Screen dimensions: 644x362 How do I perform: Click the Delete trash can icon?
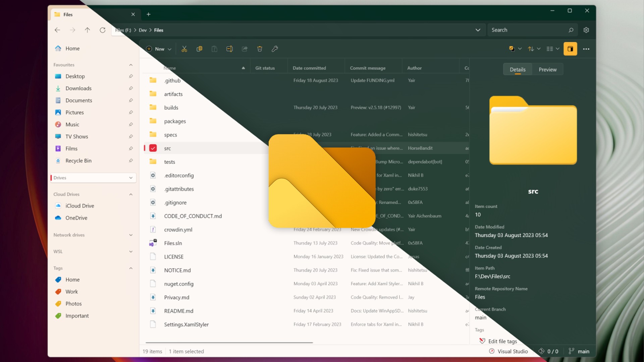[260, 49]
